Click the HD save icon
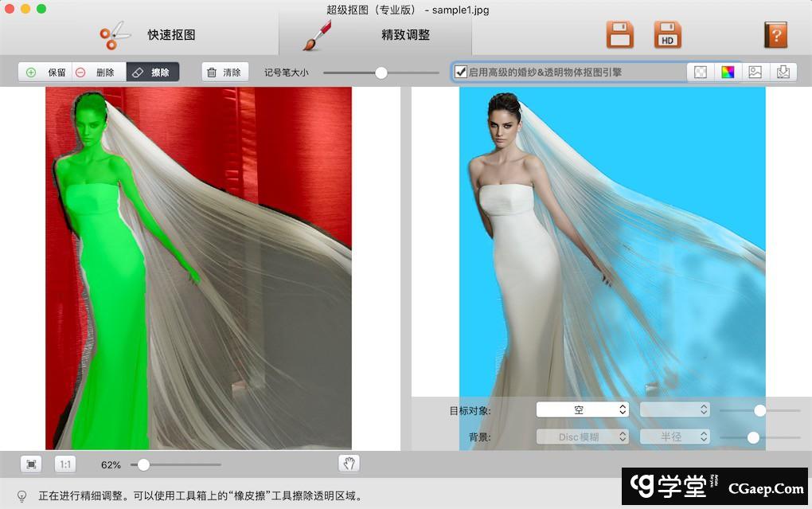Viewport: 812px width, 509px height. [x=667, y=35]
